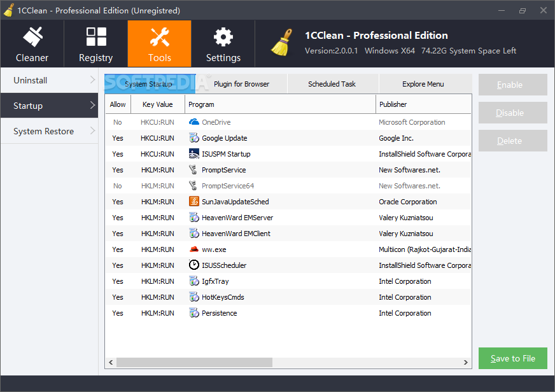Select the IgfxTray entry
Screen dimensions: 555x392
(215, 281)
